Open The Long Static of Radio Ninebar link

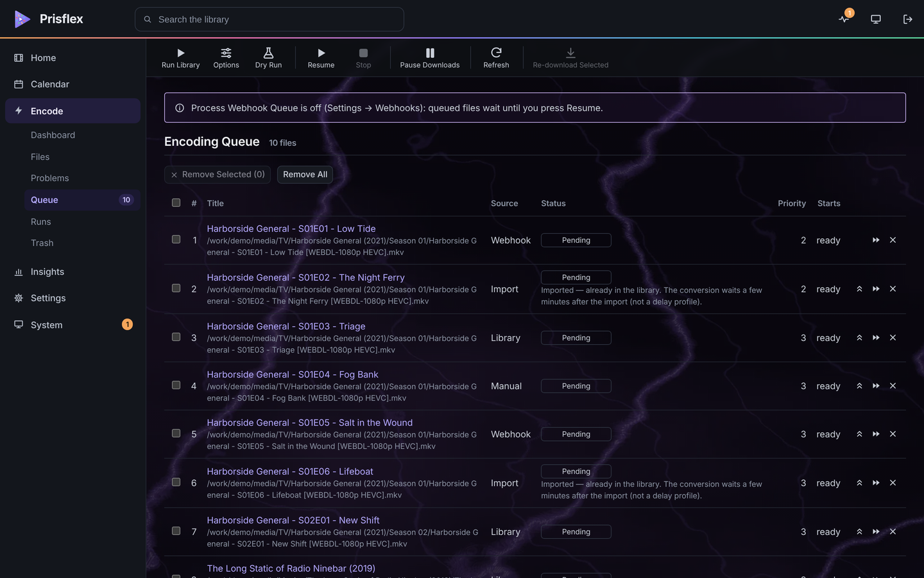point(291,568)
